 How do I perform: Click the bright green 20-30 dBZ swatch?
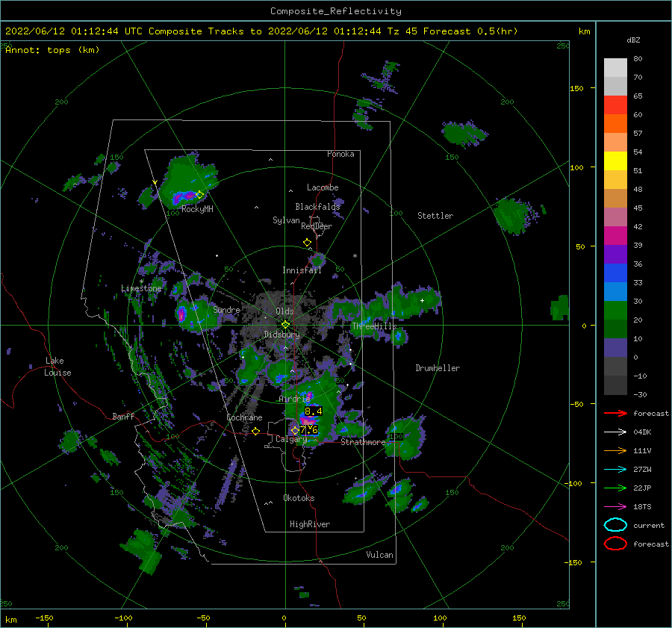click(x=615, y=310)
